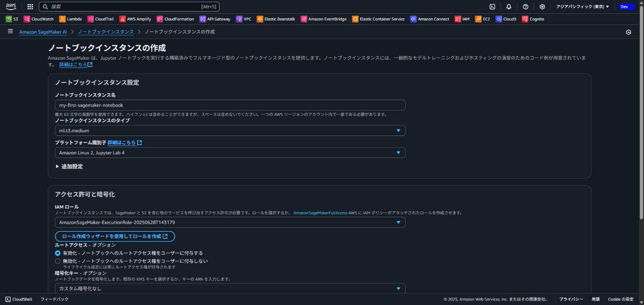
Task: Open CloudShell in the footer
Action: (19, 299)
